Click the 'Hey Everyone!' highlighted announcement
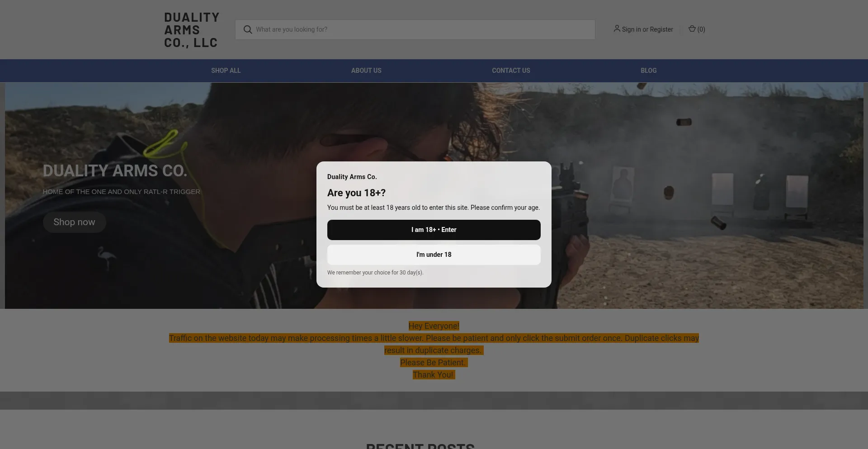Screen dimensions: 868x449 pyautogui.click(x=434, y=326)
